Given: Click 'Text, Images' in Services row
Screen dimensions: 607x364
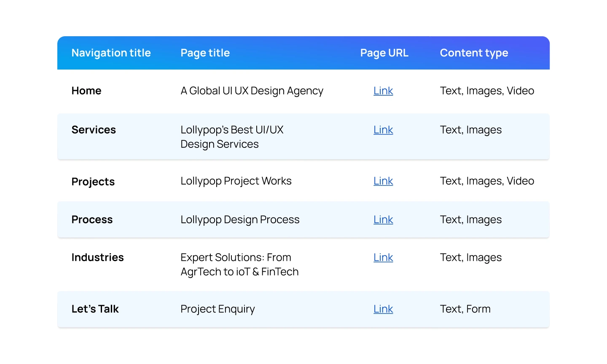Looking at the screenshot, I should point(470,130).
